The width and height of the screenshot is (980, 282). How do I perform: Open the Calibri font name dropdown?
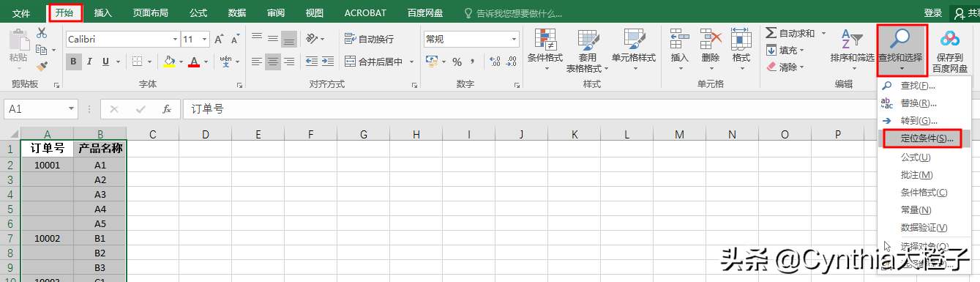click(x=175, y=39)
